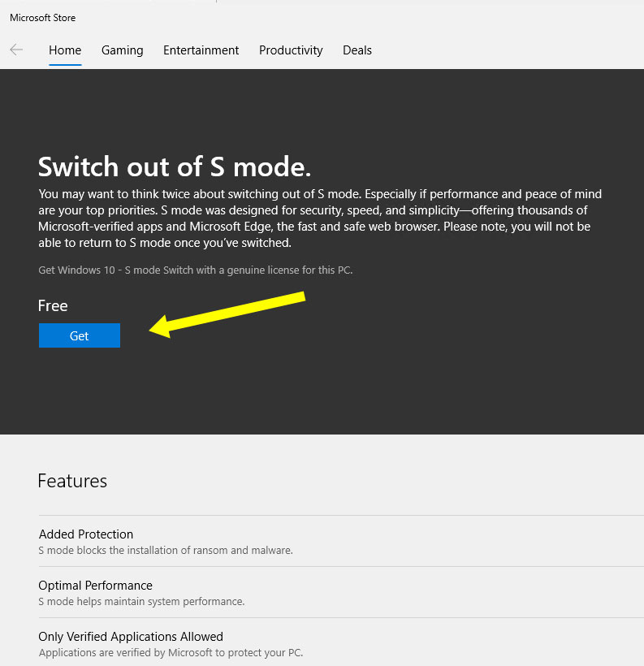Viewport: 644px width, 666px height.
Task: Select the Added Protection feature title
Action: tap(86, 534)
